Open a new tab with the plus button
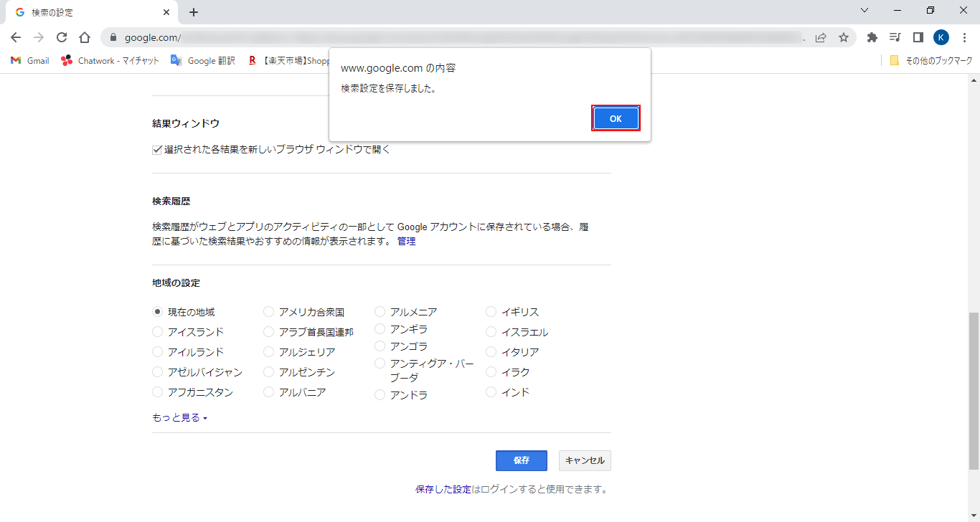This screenshot has width=980, height=522. pos(194,12)
